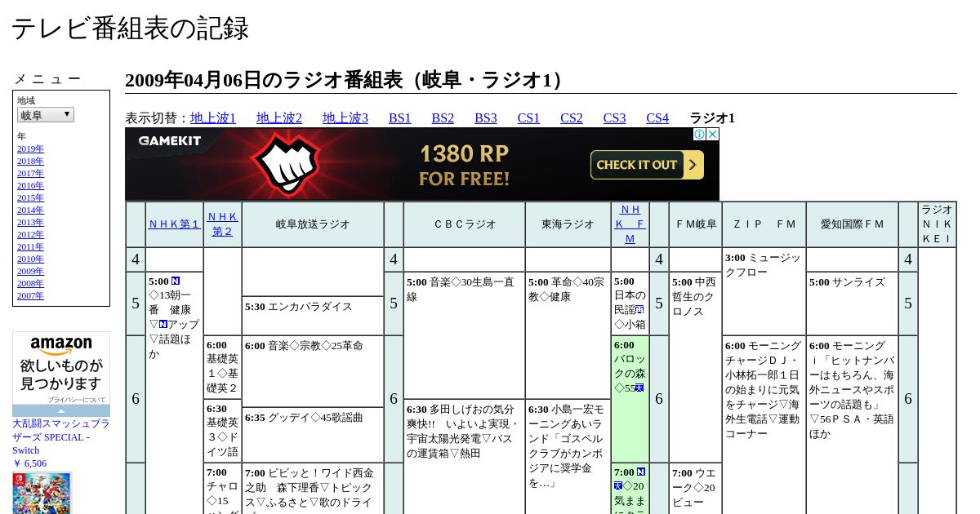Click the Smash Bros game cover thumbnail
This screenshot has height=514, width=980.
(42, 493)
